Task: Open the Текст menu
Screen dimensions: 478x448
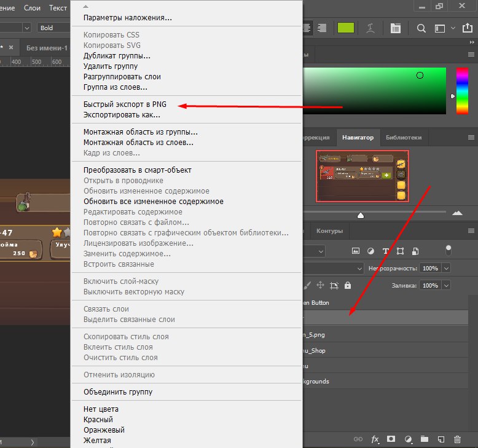Action: click(58, 8)
